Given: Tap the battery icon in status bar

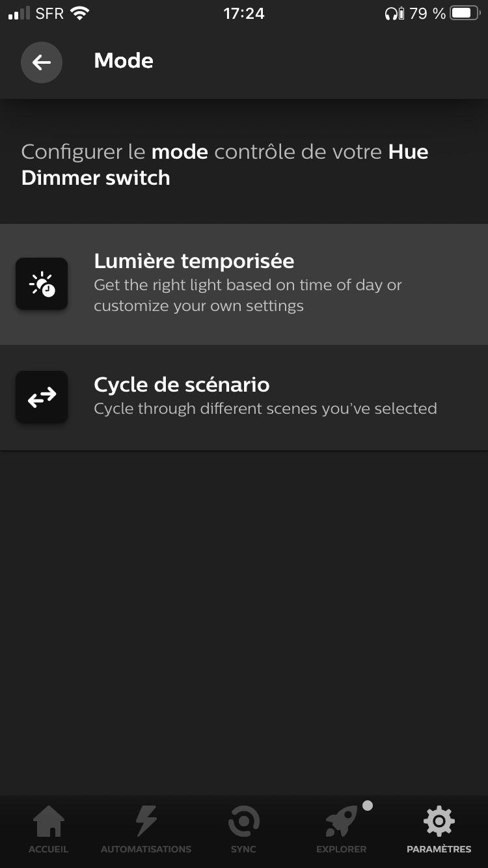Looking at the screenshot, I should pyautogui.click(x=465, y=13).
